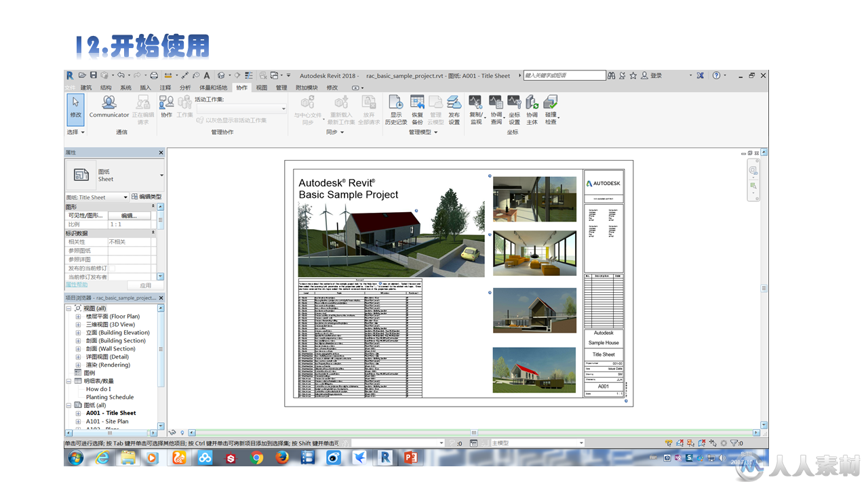
Task: Click 恢复备份 (Restore Backup) icon
Action: (x=418, y=110)
